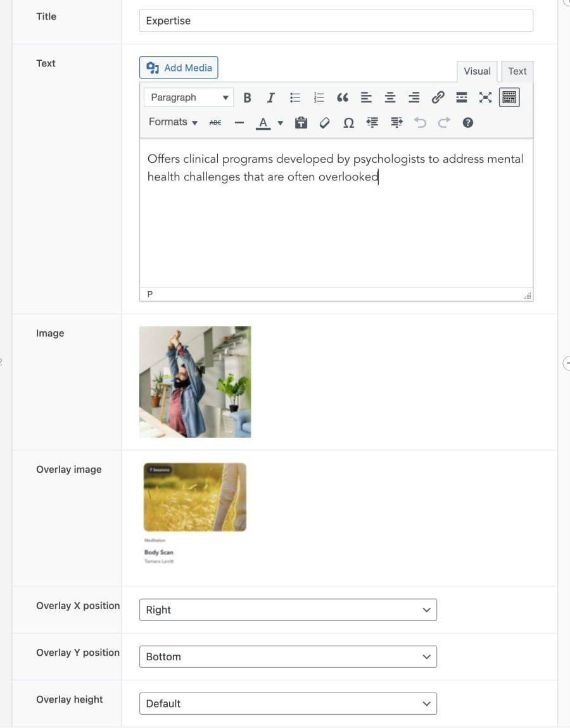This screenshot has width=570, height=728.
Task: Switch to the Visual editor tab
Action: (477, 72)
